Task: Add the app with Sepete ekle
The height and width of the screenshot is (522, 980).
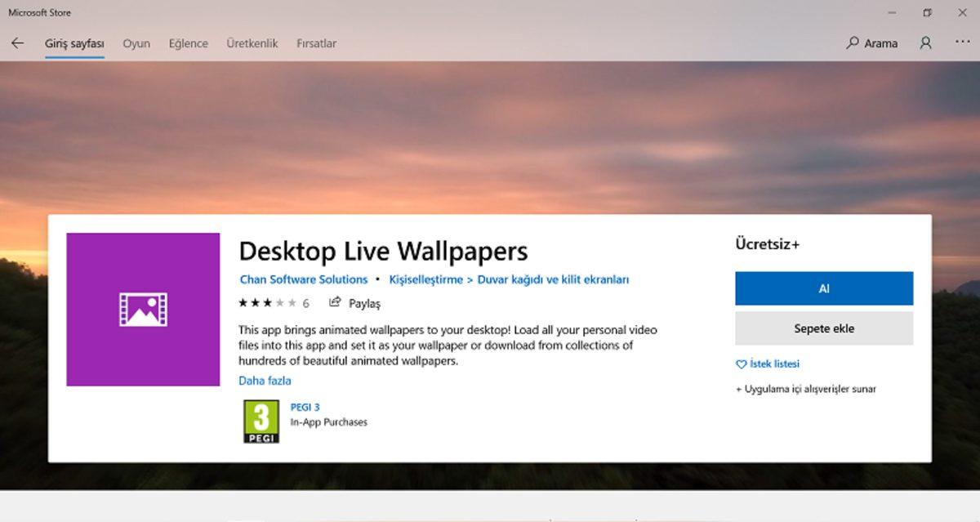Action: point(823,328)
